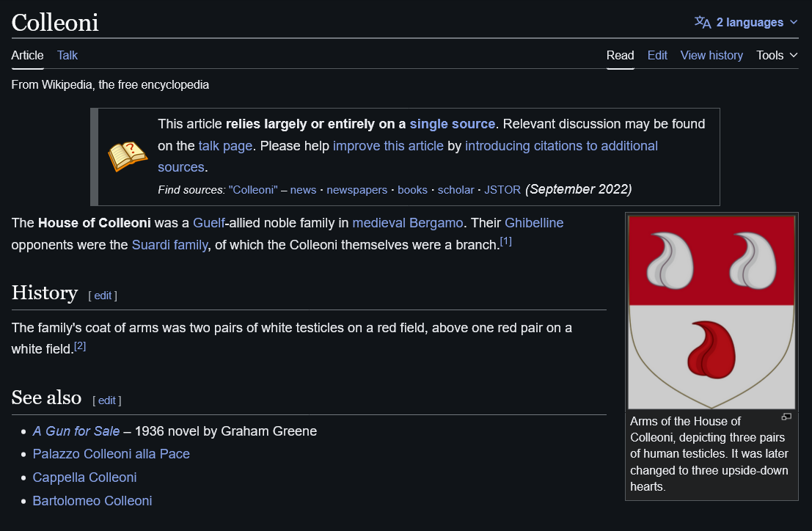
Task: Click the "Colleoni" find sources link
Action: click(x=253, y=190)
